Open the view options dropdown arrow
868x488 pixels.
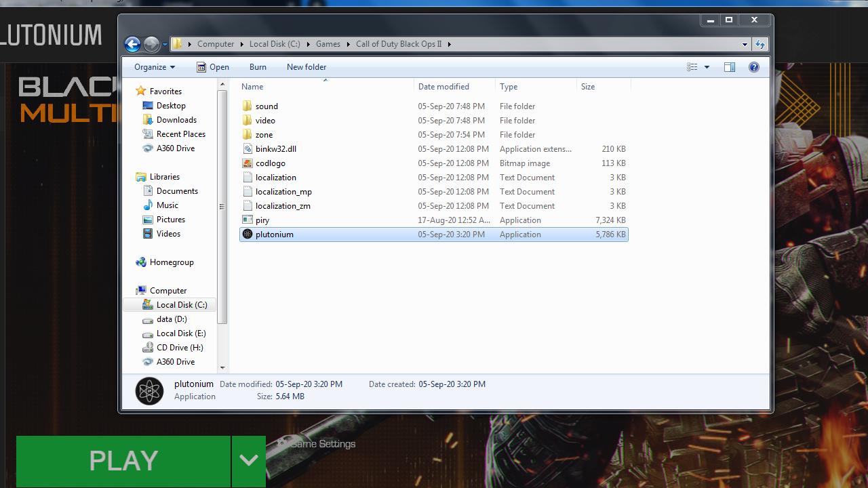coord(707,67)
